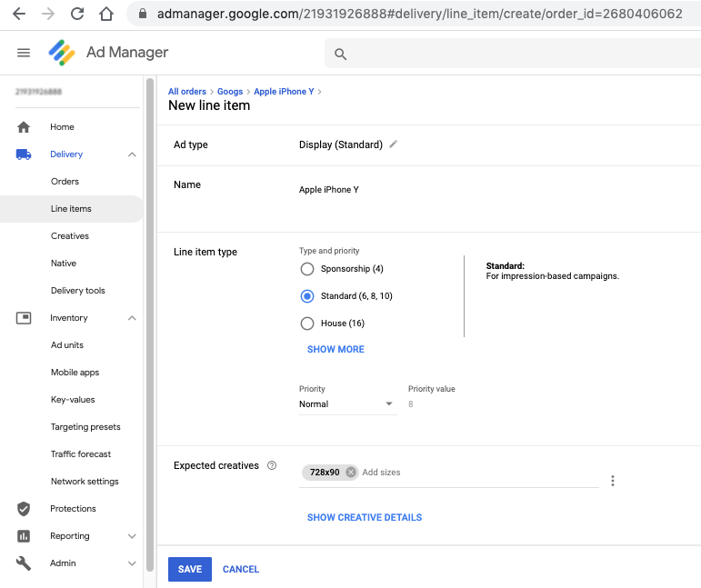Expand the Admin section chevron

132,563
